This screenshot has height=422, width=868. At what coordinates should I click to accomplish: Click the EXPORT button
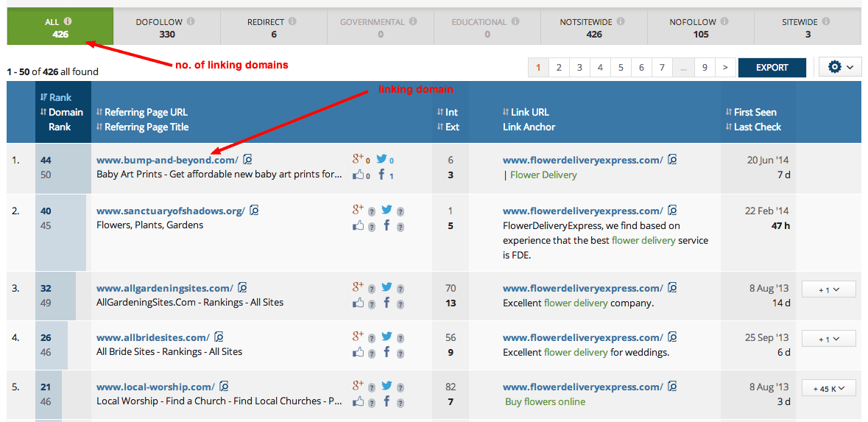772,67
